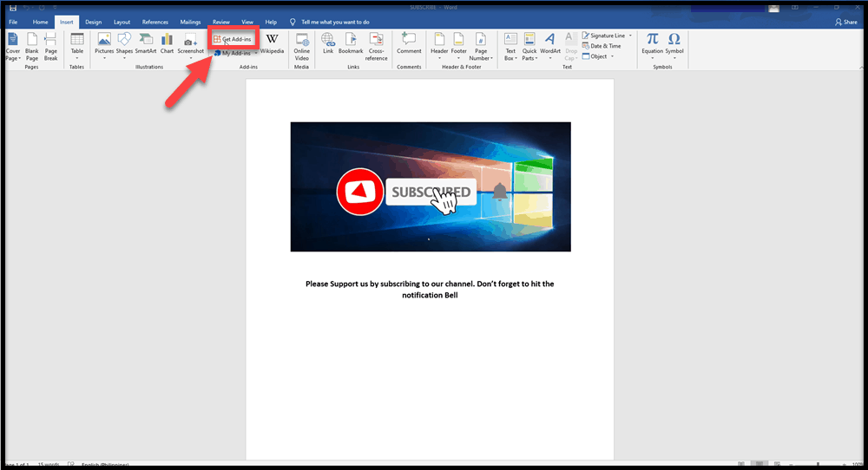Click the 'notification Bell' text line
Viewport: 868px width, 470px height.
pos(431,296)
